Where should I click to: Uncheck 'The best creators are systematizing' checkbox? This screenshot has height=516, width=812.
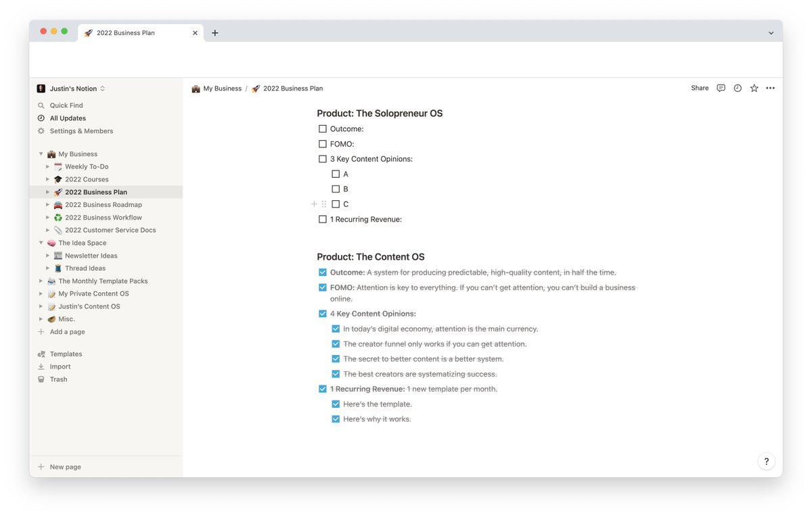[x=336, y=374]
